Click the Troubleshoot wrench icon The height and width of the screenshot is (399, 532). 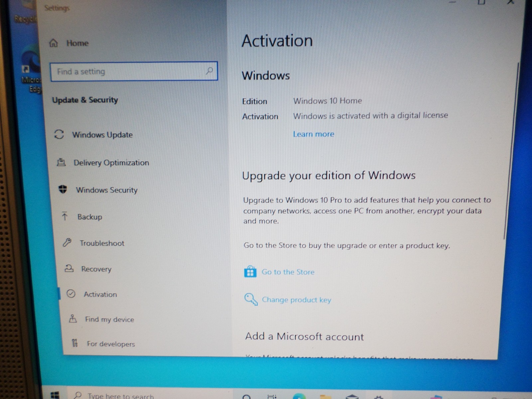coord(67,243)
